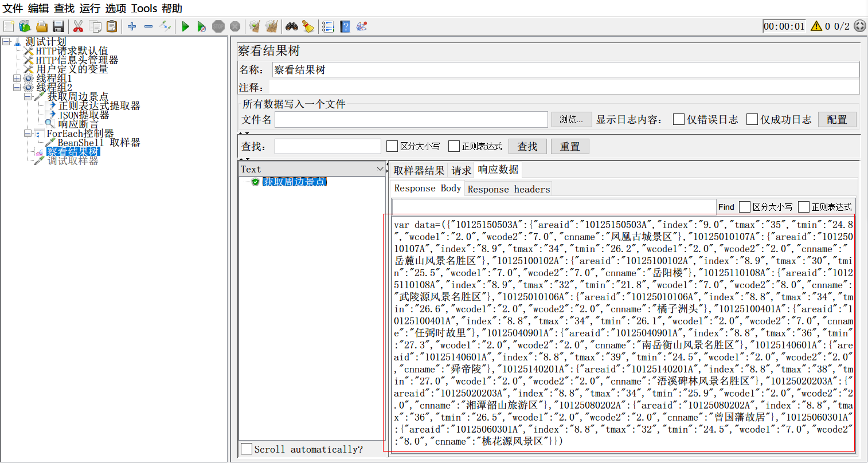Click the 文件名 input field

pos(411,119)
